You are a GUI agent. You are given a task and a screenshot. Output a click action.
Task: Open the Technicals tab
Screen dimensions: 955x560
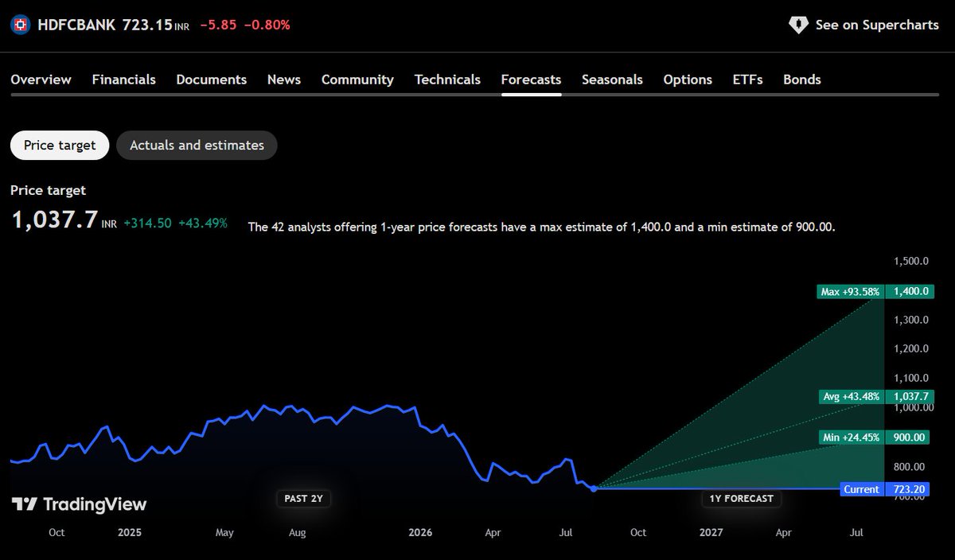[x=447, y=80]
